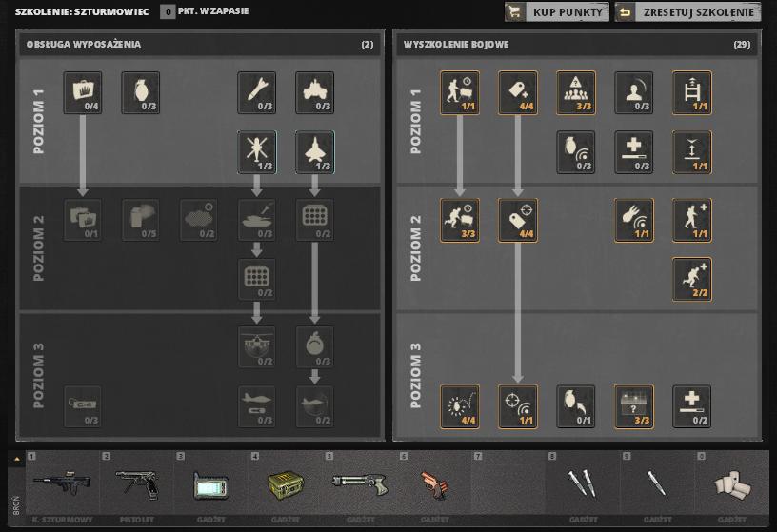Pick the jeep vehicle skill 0/3
777x532 pixels.
(314, 92)
